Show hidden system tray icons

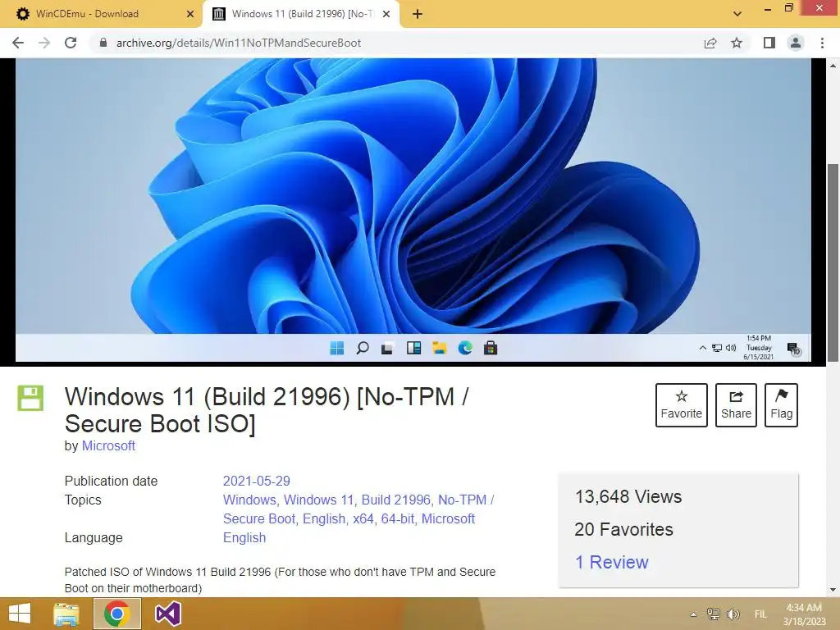tap(693, 614)
